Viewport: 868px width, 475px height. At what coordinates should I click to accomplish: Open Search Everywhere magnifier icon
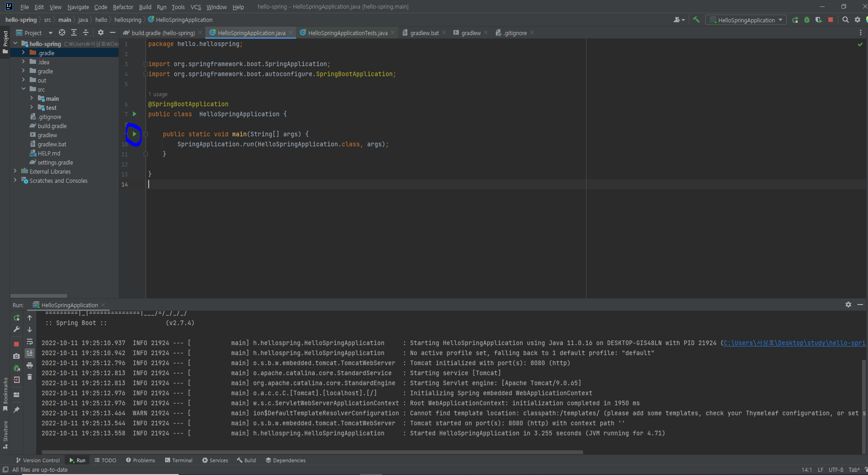(x=845, y=20)
